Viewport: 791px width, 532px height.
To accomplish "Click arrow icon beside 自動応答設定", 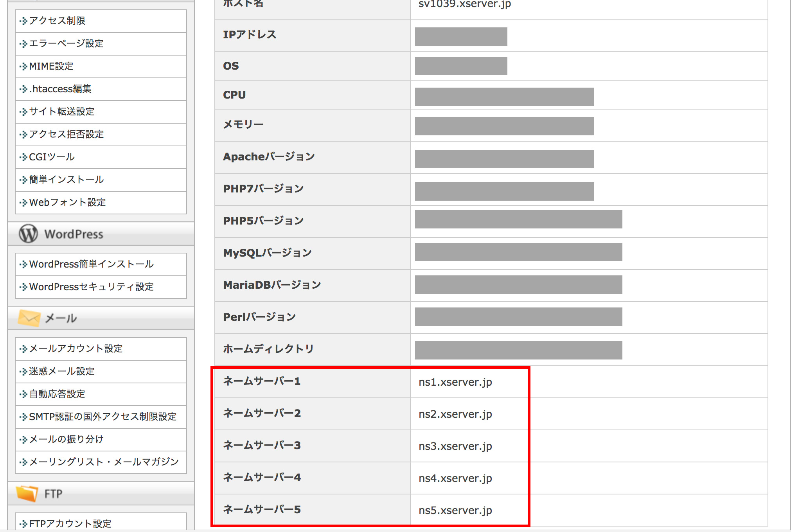I will click(x=23, y=394).
